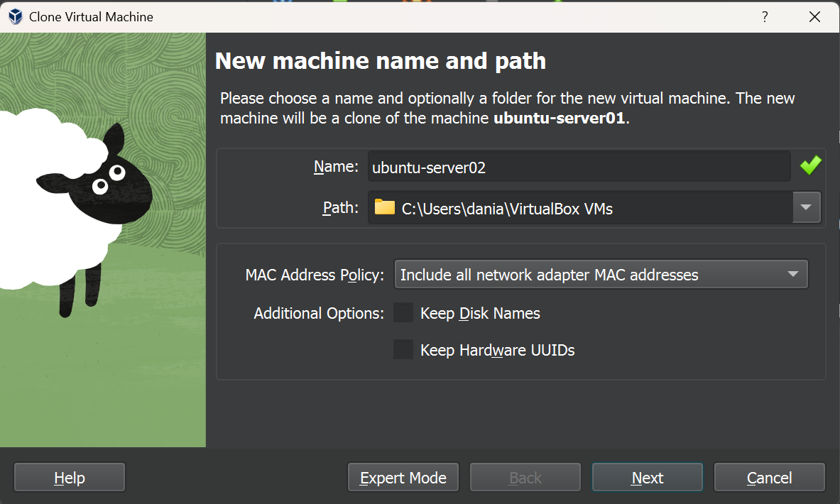Click the Name field containing ubuntu-server02
Viewport: 840px width, 504px height.
[578, 167]
